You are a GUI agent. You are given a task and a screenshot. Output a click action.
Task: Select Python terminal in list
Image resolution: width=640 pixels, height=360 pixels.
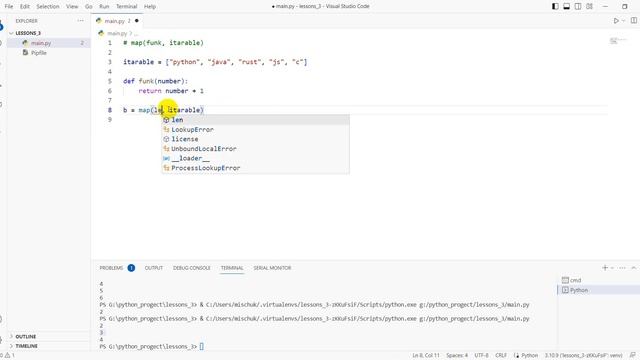(598, 290)
